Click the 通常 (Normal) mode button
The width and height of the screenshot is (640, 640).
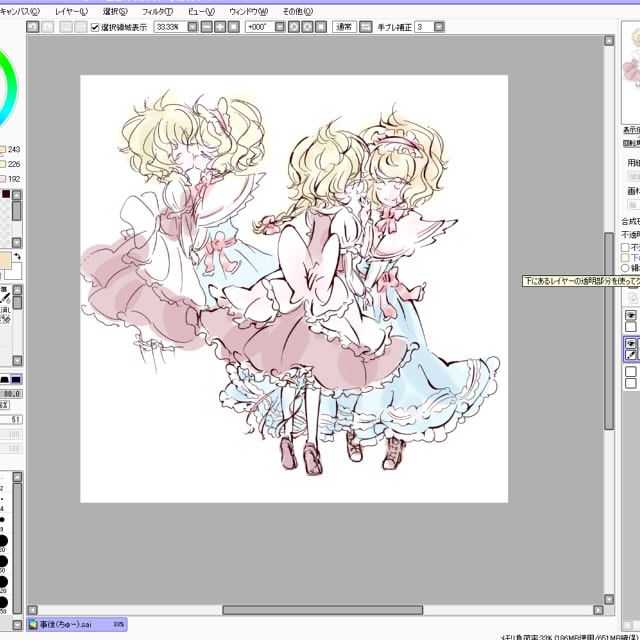(344, 27)
